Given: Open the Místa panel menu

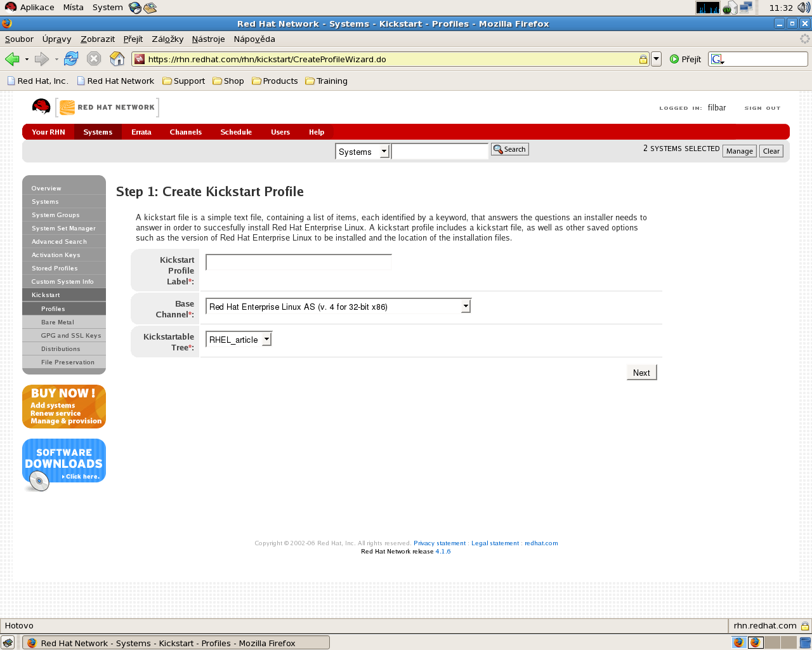Looking at the screenshot, I should tap(73, 8).
